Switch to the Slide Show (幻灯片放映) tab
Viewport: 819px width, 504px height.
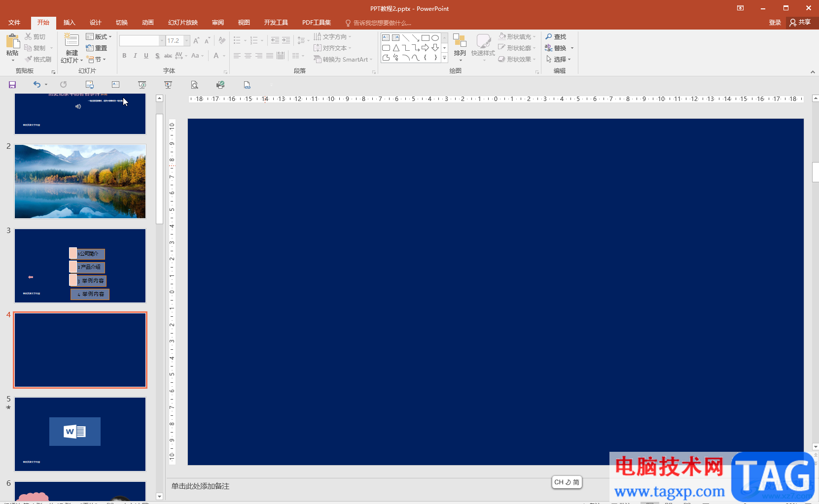pyautogui.click(x=182, y=23)
